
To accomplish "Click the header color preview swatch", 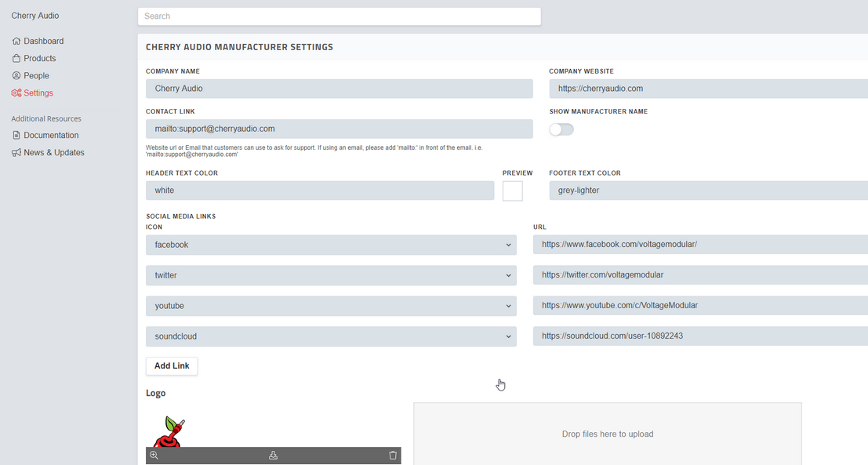I will (x=513, y=191).
